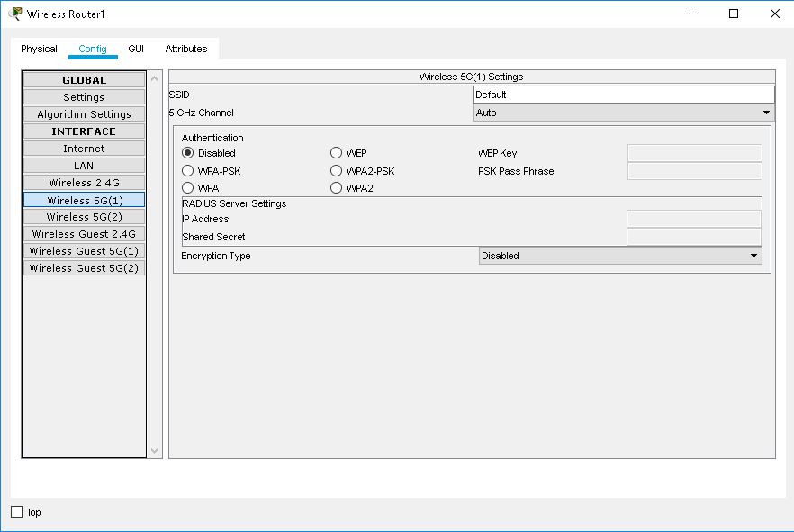The height and width of the screenshot is (532, 794).
Task: Click the Wireless Router1 title bar icon
Action: (15, 14)
